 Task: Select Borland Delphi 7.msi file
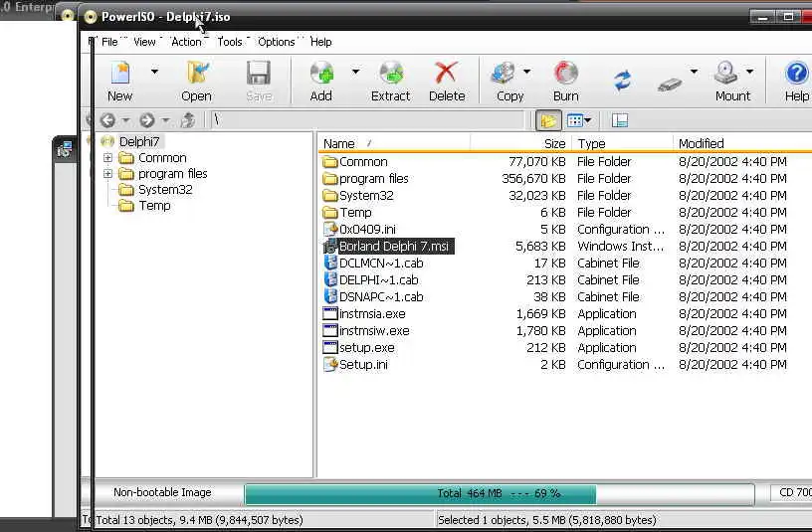coord(394,247)
